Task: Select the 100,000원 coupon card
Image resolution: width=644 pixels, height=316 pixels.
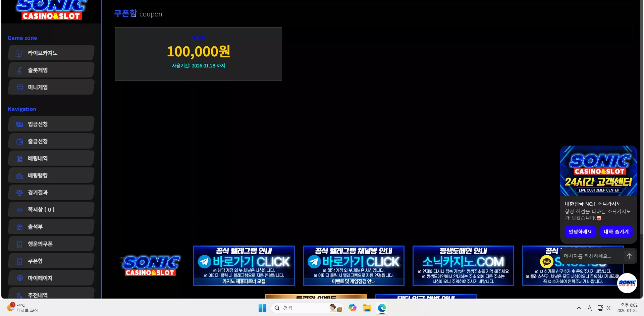Action: click(199, 54)
